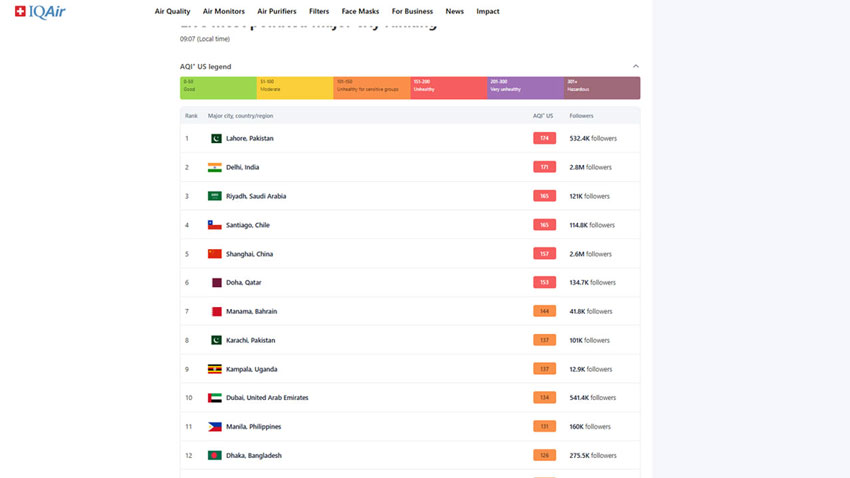
Task: Open the Face Masks menu
Action: (360, 11)
